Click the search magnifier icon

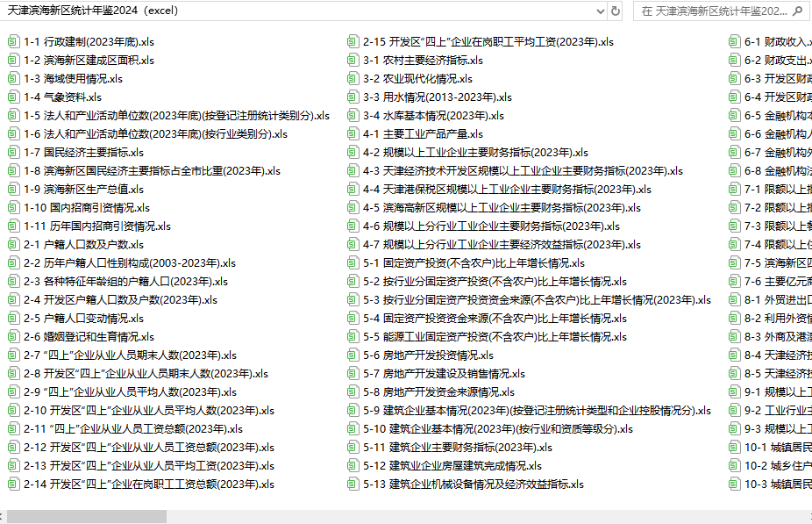pyautogui.click(x=797, y=11)
